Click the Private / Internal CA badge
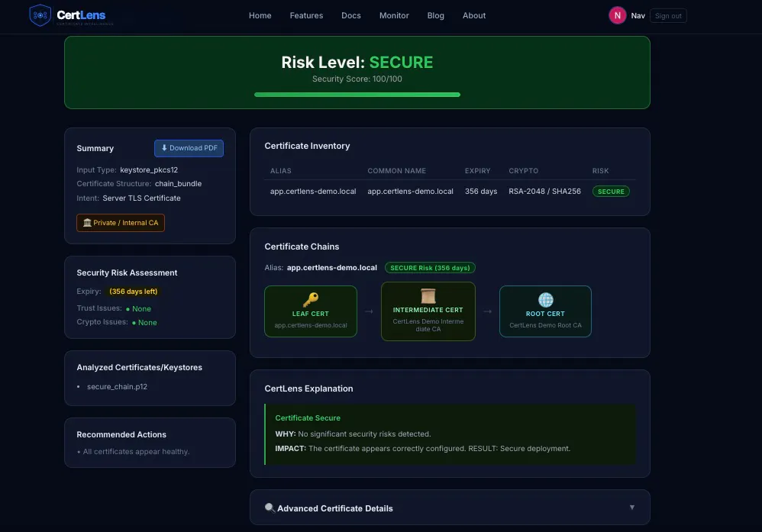 pyautogui.click(x=121, y=223)
